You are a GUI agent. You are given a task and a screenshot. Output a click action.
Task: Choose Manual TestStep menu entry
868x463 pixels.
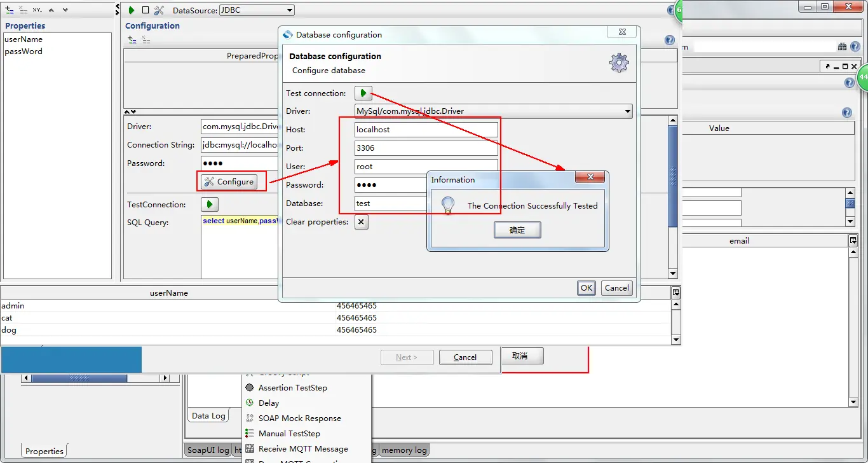point(289,433)
